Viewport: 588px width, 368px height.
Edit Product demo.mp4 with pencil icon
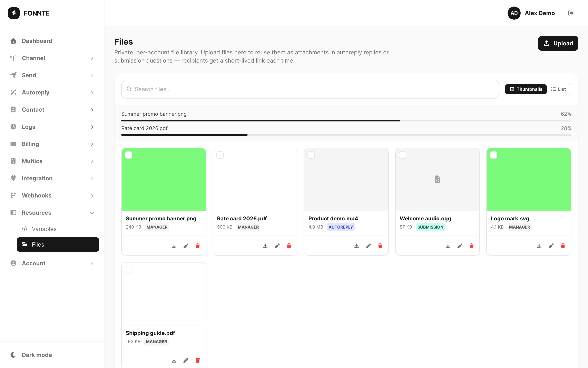[368, 246]
